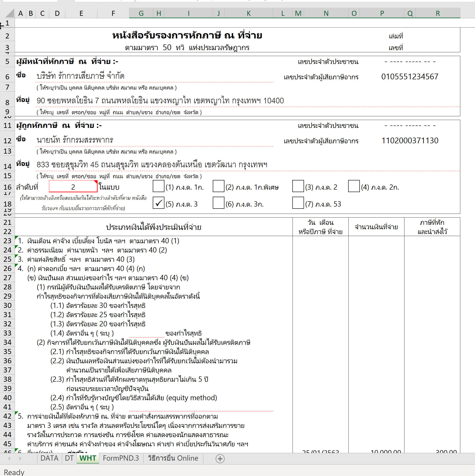The height and width of the screenshot is (476, 475).
Task: Tick the (1) ภ.ง.ด. 1ก. checkbox
Action: click(x=158, y=186)
